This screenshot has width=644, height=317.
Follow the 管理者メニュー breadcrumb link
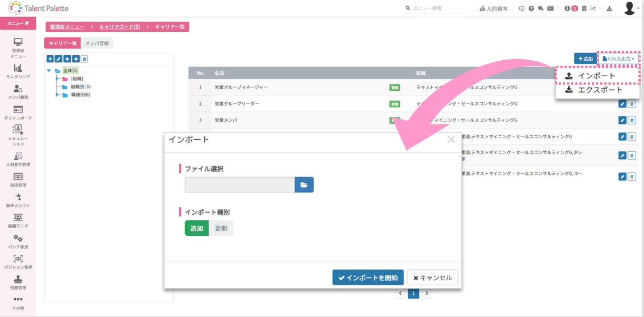(67, 27)
